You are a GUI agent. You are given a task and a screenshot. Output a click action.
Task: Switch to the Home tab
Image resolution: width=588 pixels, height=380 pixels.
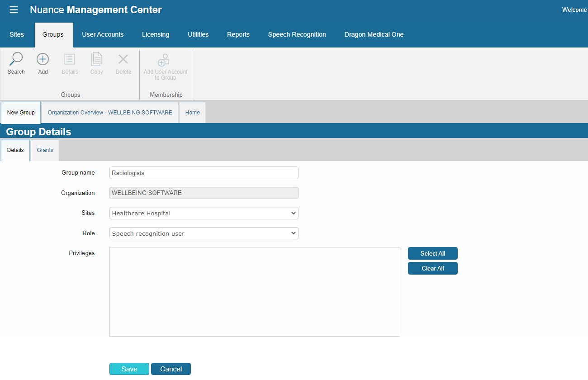[192, 113]
